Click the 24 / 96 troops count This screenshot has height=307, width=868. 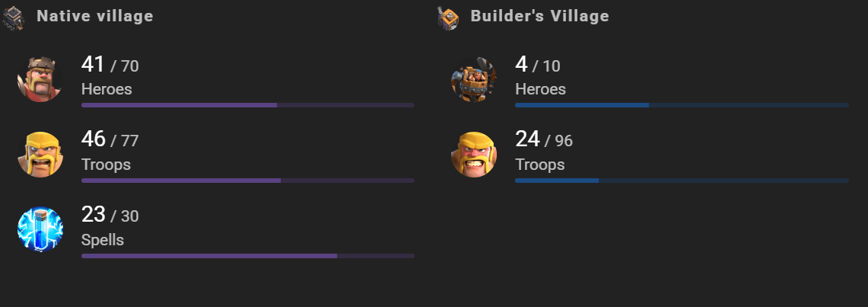tap(543, 140)
